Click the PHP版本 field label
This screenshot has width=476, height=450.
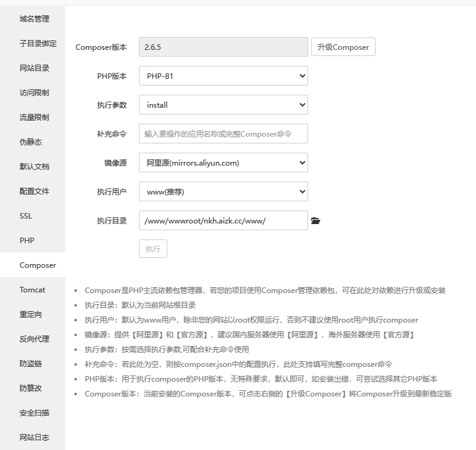[112, 76]
